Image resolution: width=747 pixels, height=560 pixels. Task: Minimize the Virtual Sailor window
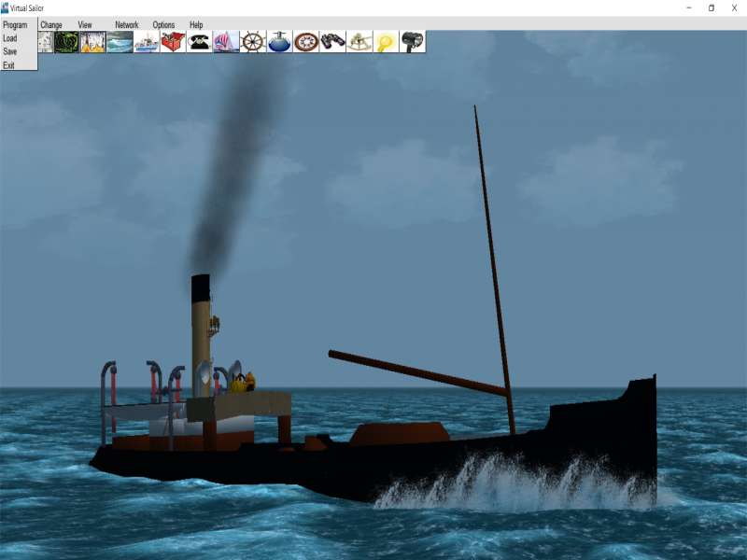689,8
